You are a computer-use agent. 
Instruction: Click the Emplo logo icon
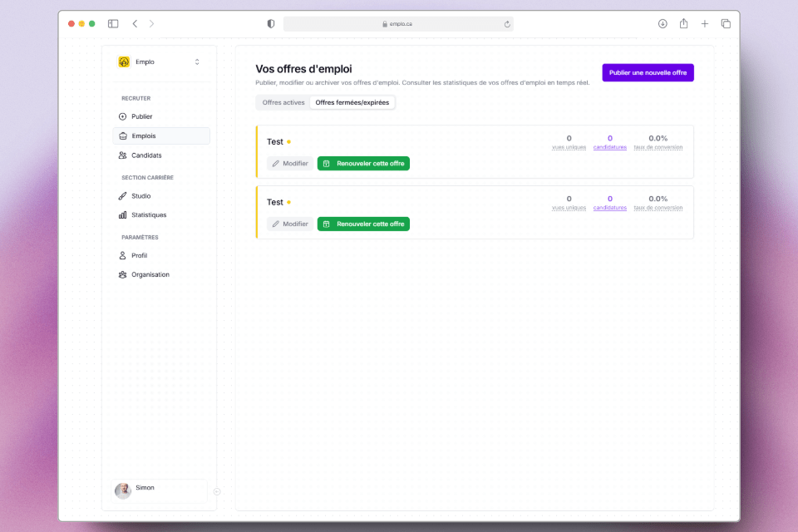(x=124, y=62)
